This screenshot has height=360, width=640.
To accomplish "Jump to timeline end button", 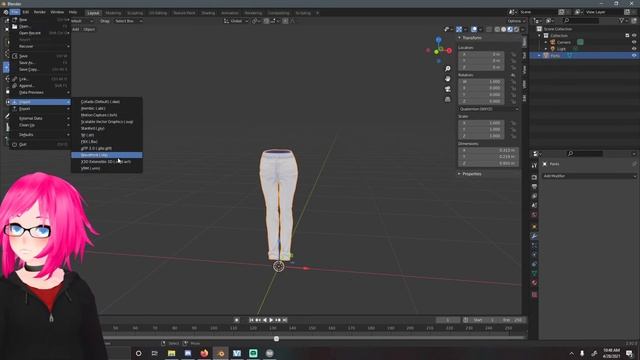I will 285,320.
